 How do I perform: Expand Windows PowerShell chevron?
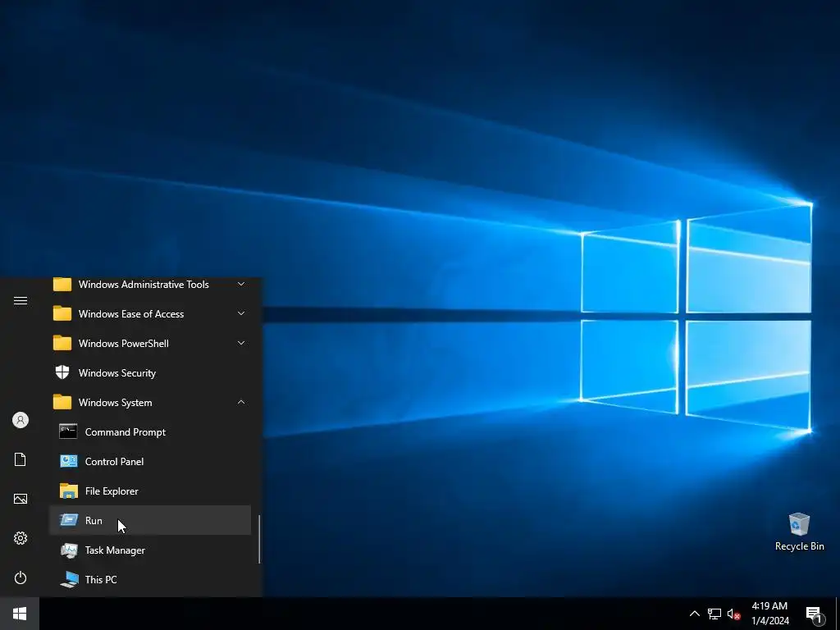(241, 343)
